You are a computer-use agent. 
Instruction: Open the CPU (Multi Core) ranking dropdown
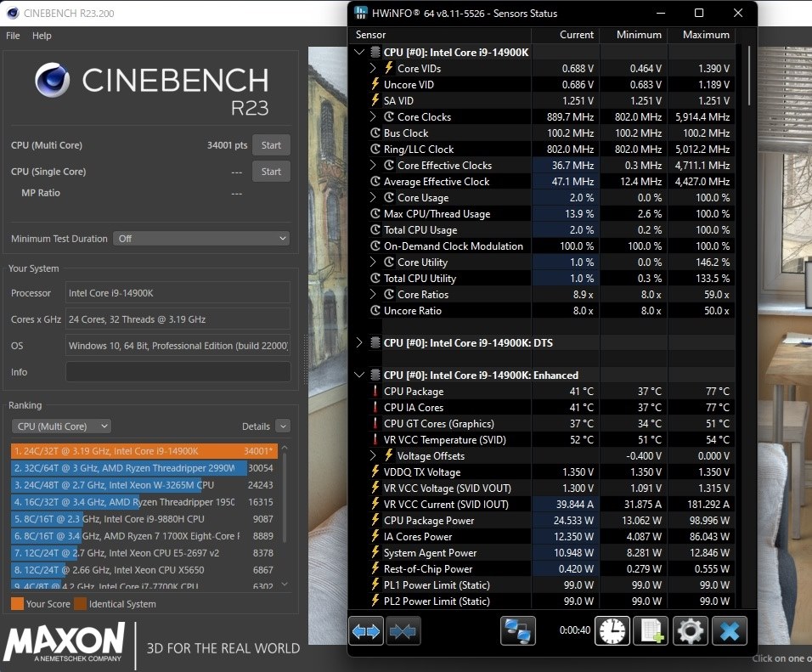[62, 426]
